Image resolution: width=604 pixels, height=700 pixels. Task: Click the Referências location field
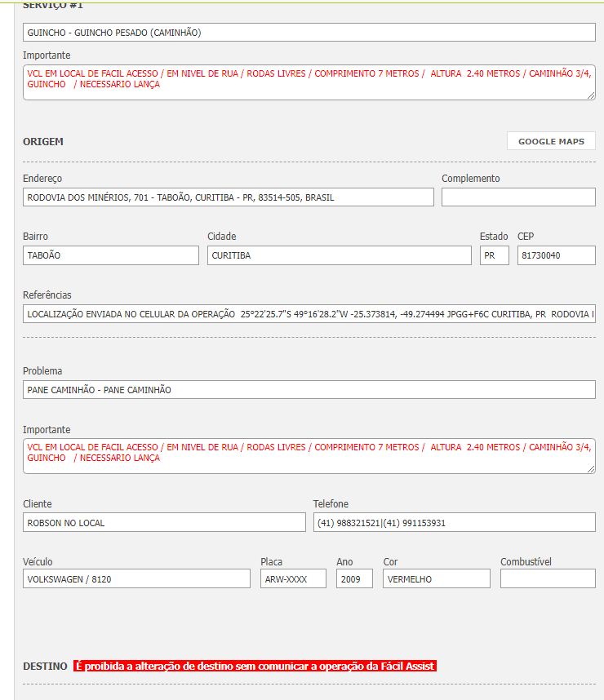pyautogui.click(x=309, y=313)
